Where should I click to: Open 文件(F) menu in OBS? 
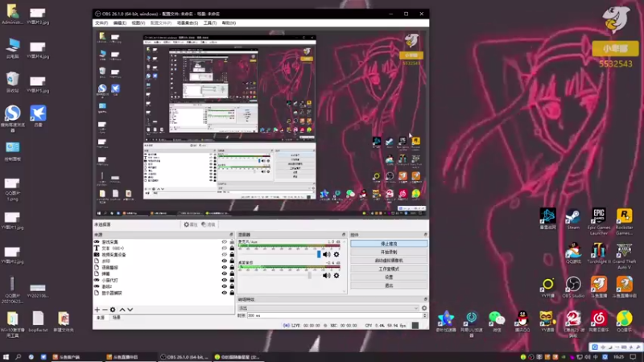pyautogui.click(x=101, y=23)
